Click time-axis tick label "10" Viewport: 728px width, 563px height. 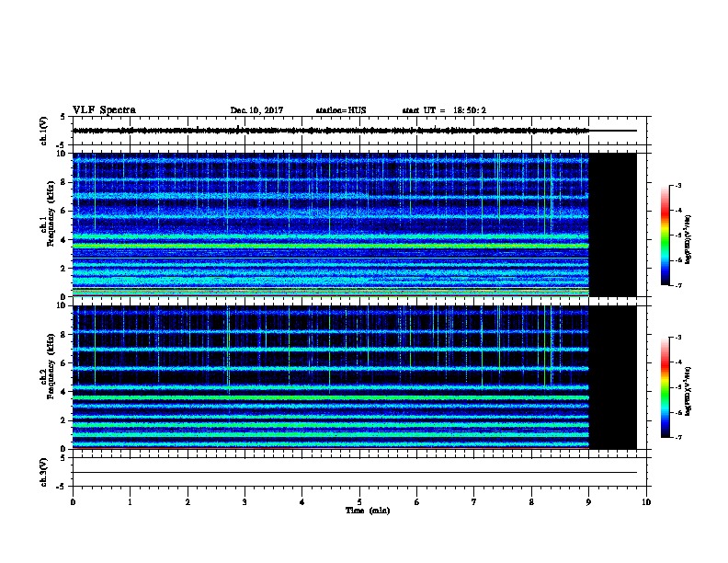tap(646, 502)
